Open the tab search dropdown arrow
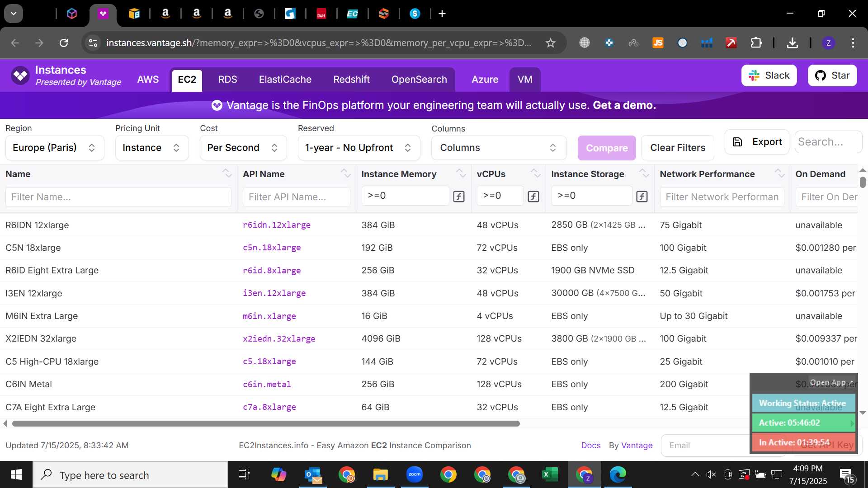The height and width of the screenshot is (488, 868). 14,14
